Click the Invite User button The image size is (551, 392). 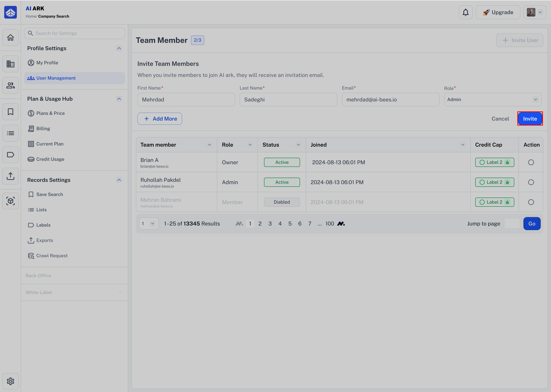[x=520, y=40]
